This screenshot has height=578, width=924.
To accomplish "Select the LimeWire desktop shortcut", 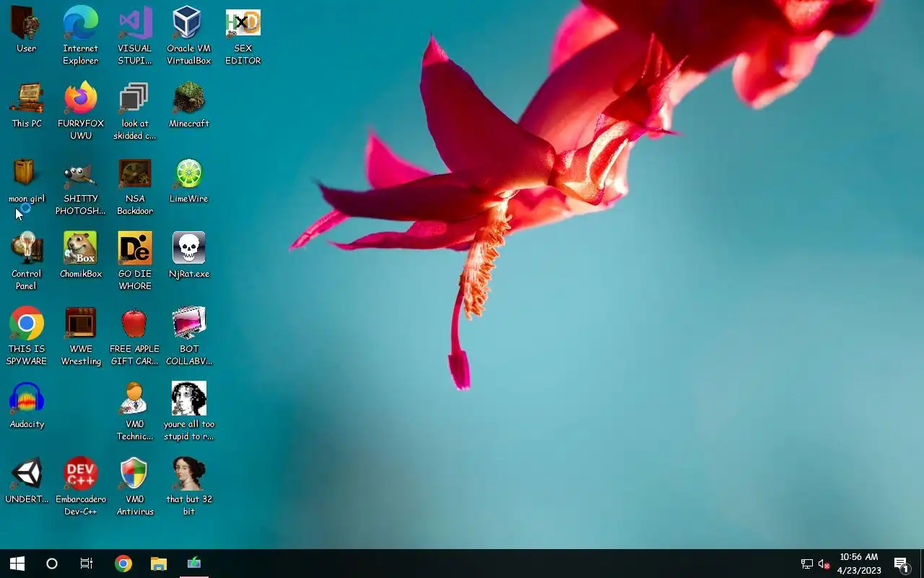I will point(189,181).
